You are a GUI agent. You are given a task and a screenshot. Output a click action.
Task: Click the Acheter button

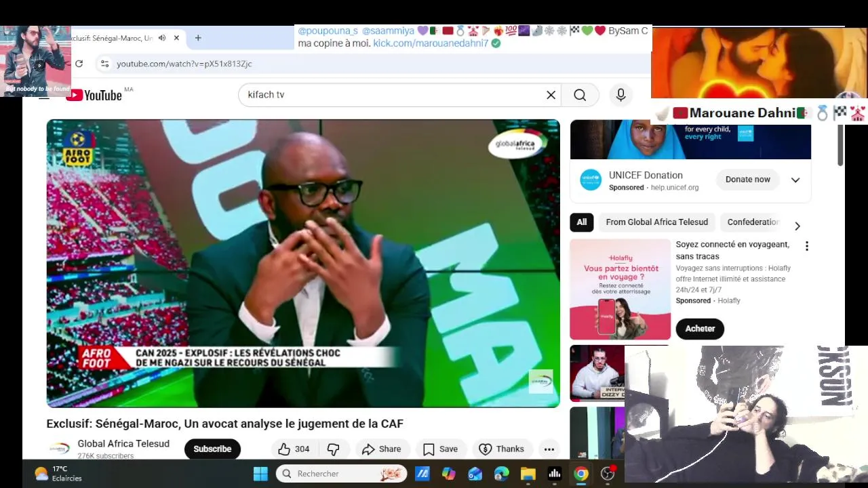(x=700, y=329)
